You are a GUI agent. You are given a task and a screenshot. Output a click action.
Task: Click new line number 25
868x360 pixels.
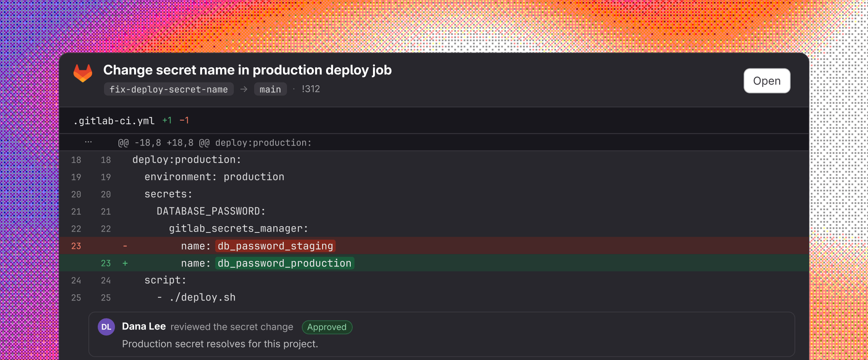click(x=106, y=298)
